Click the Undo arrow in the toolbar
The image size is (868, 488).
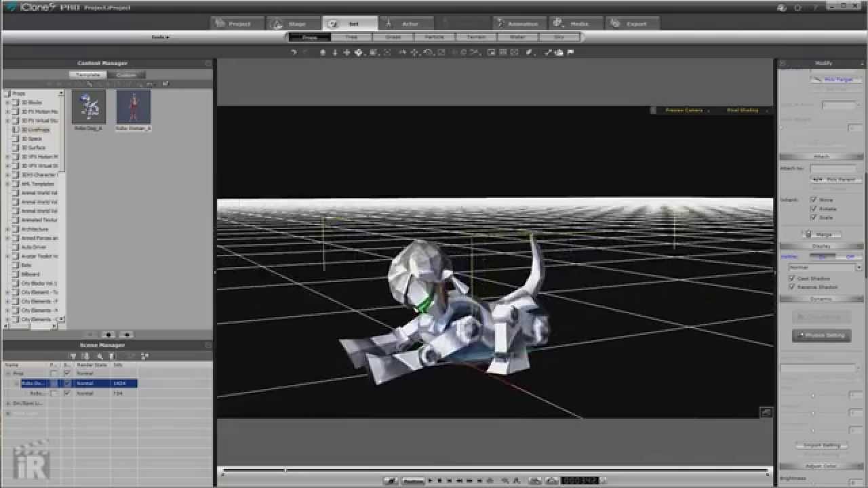[x=294, y=52]
